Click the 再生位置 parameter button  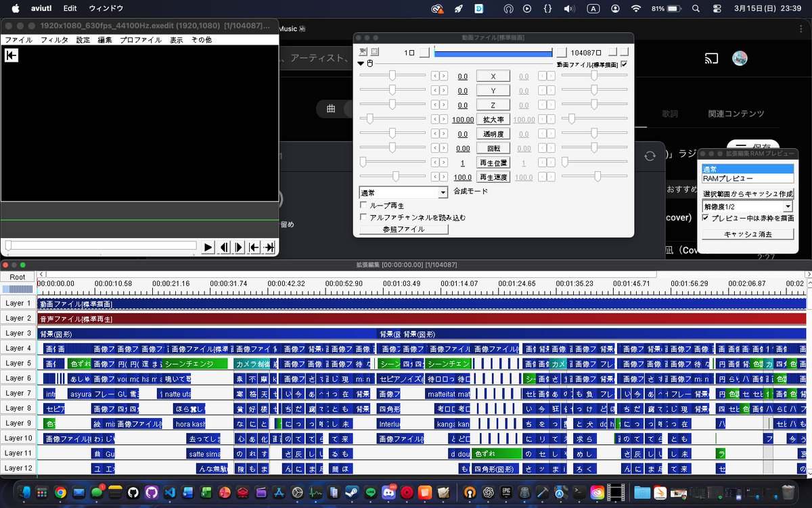tap(493, 163)
